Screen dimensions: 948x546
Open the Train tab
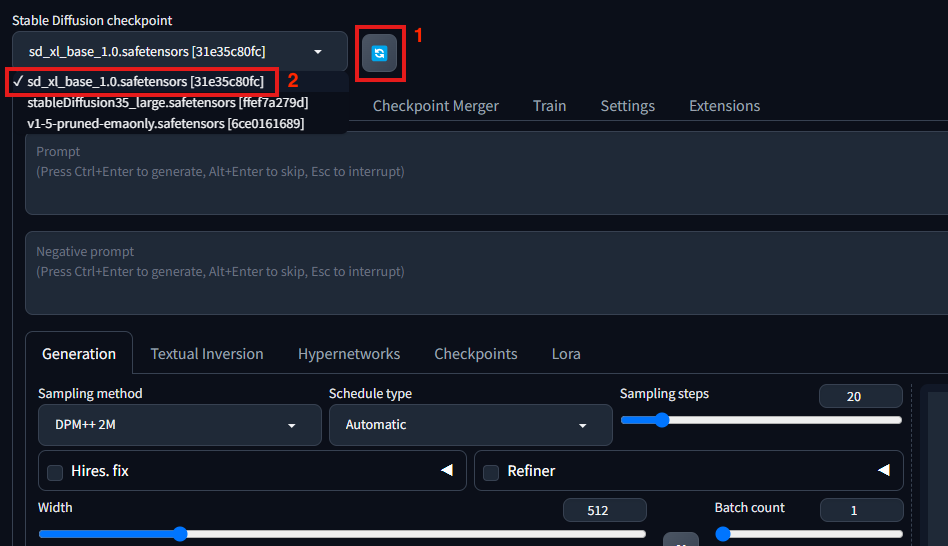tap(550, 106)
